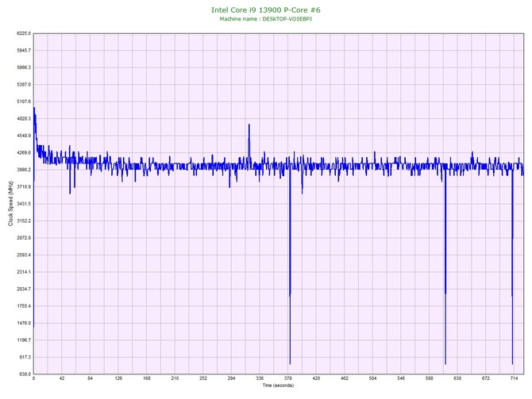The height and width of the screenshot is (399, 532).
Task: Click the 84 tick on the time axis
Action: (91, 378)
